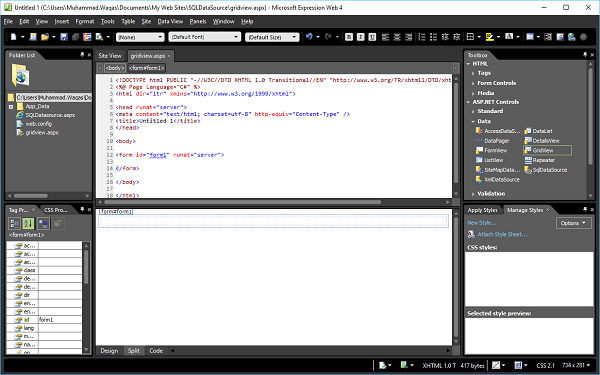Close the gridview.aspx tab

[x=169, y=56]
